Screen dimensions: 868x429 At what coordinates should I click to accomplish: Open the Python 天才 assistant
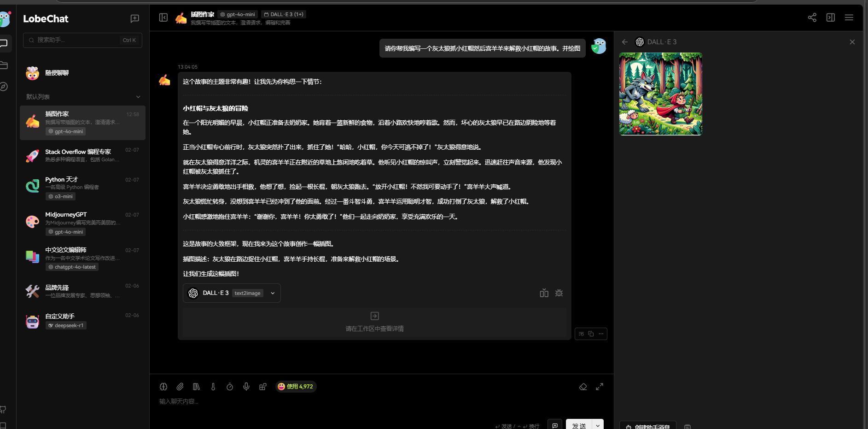pos(82,188)
